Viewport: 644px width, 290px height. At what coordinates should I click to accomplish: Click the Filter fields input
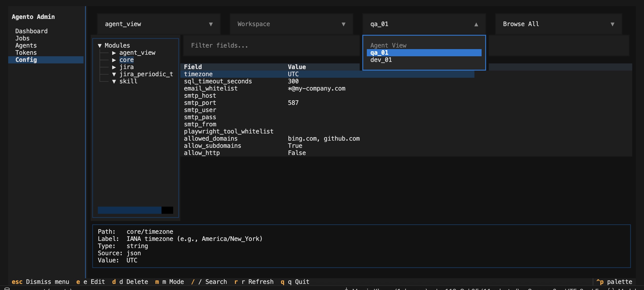pos(271,46)
